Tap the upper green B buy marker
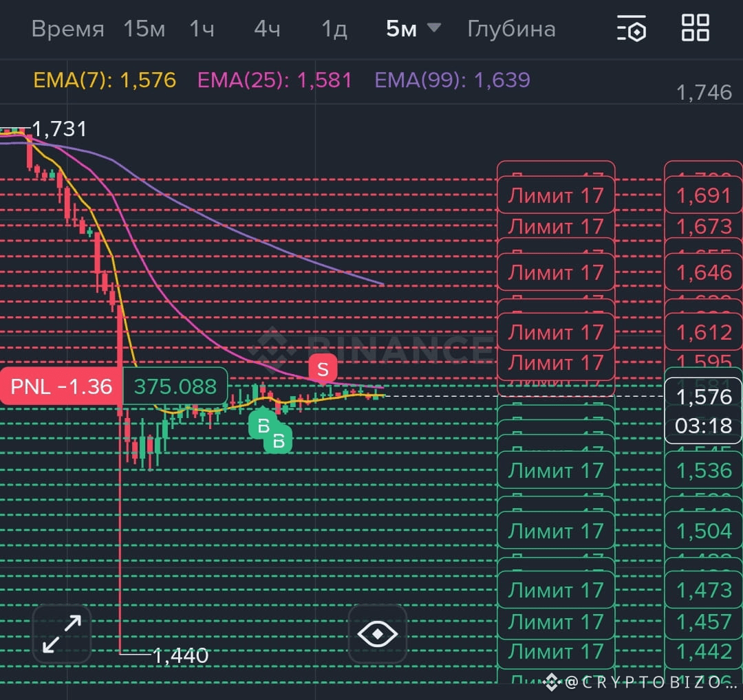The image size is (743, 700). tap(263, 426)
